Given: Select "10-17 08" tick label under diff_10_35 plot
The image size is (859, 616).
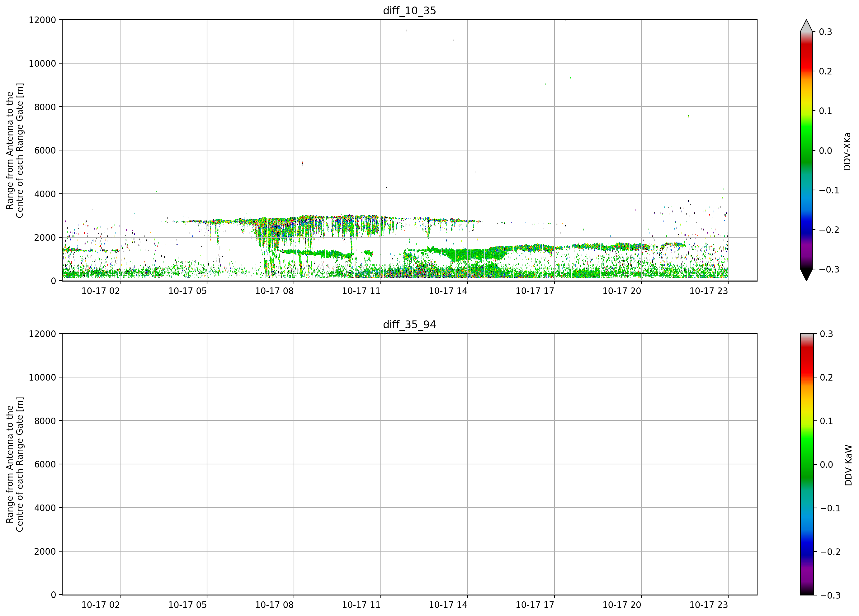Looking at the screenshot, I should 274,291.
